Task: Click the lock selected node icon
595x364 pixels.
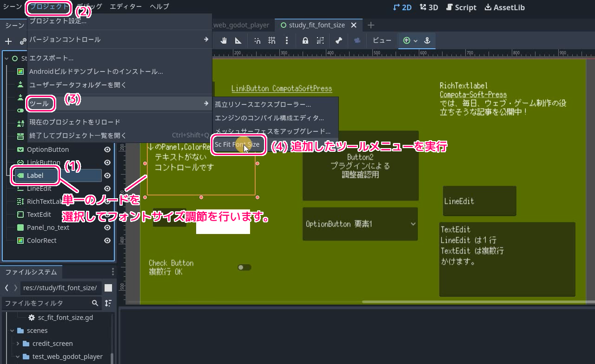Action: pos(305,40)
